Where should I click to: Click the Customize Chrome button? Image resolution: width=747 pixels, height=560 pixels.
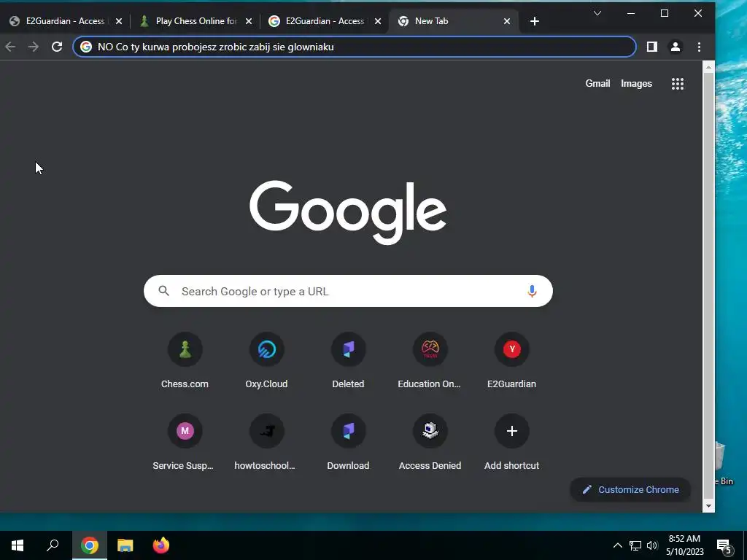pos(630,489)
